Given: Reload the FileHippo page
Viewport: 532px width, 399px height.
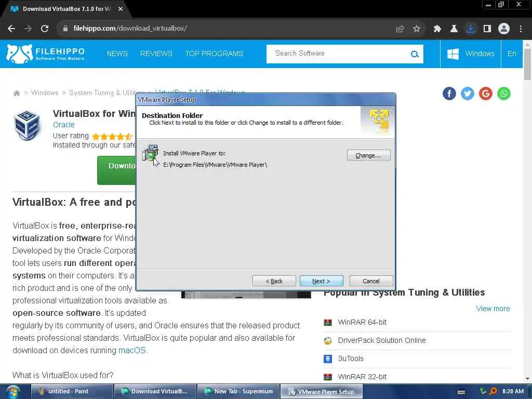Looking at the screenshot, I should pos(45,29).
